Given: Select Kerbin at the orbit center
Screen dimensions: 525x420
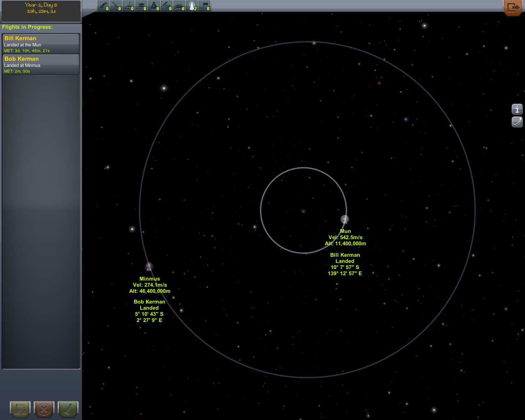Looking at the screenshot, I should 303,210.
